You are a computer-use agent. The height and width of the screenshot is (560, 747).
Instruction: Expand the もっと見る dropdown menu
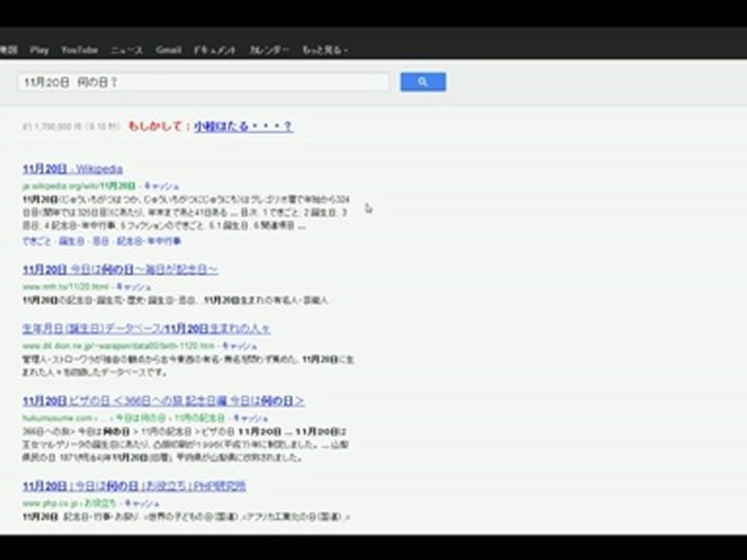(325, 50)
